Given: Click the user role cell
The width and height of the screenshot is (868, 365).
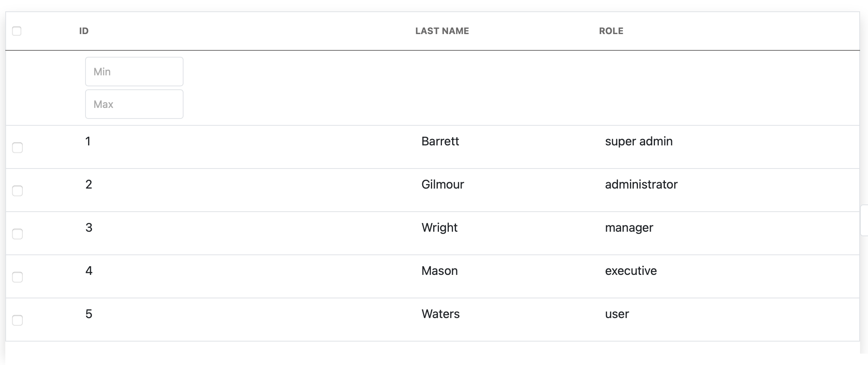Looking at the screenshot, I should coord(617,314).
